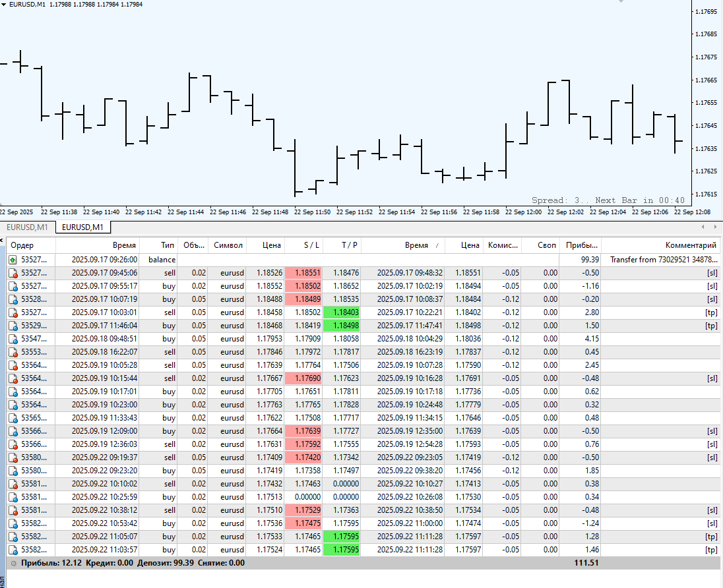The image size is (723, 588).
Task: Click the order icon of the buy opened 2025.09.17 10:07:19
Action: click(x=13, y=299)
